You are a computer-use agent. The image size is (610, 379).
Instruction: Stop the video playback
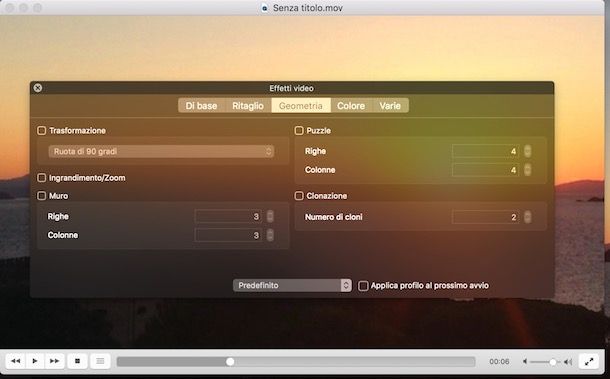(77, 361)
